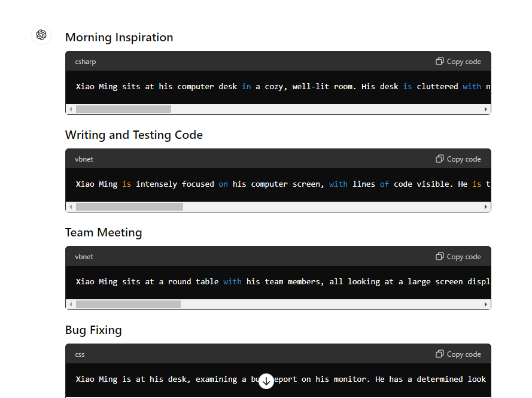This screenshot has width=532, height=398.
Task: Click code text 'Xiao Ming sits at a round table'
Action: [147, 282]
